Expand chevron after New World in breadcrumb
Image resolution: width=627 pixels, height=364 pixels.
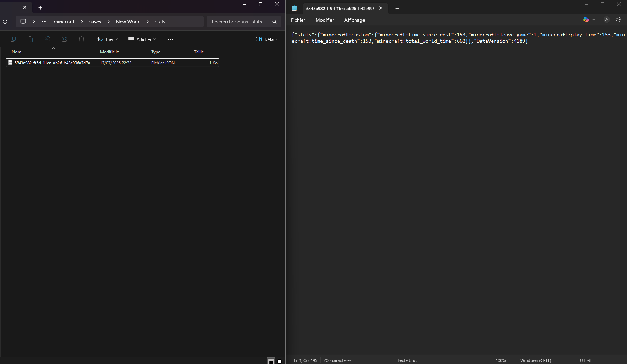(x=148, y=22)
